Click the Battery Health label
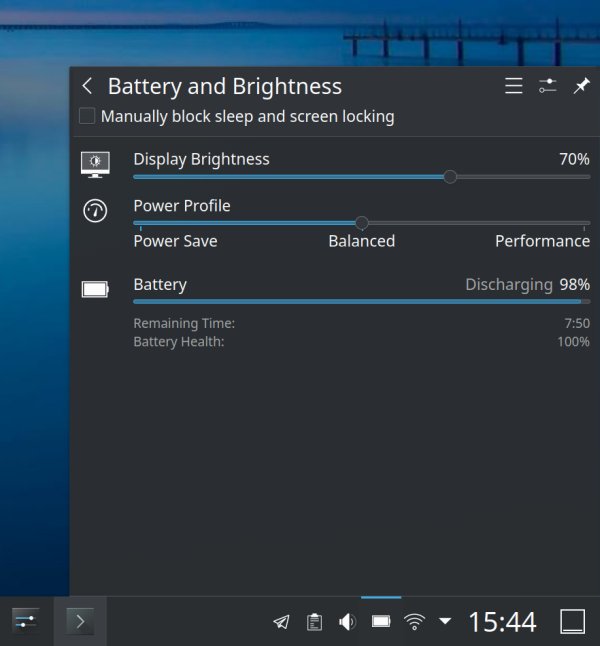The width and height of the screenshot is (600, 646). (x=179, y=342)
